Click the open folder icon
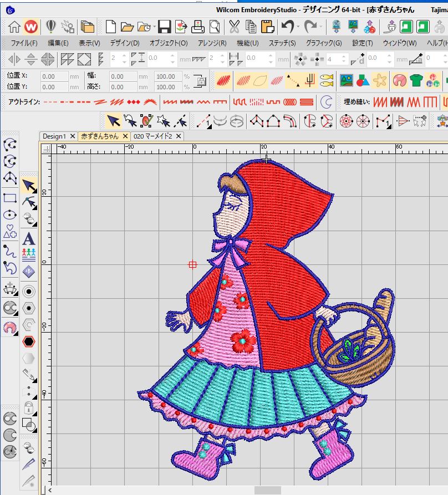Viewport: 448px width, 495px height. pyautogui.click(x=127, y=27)
